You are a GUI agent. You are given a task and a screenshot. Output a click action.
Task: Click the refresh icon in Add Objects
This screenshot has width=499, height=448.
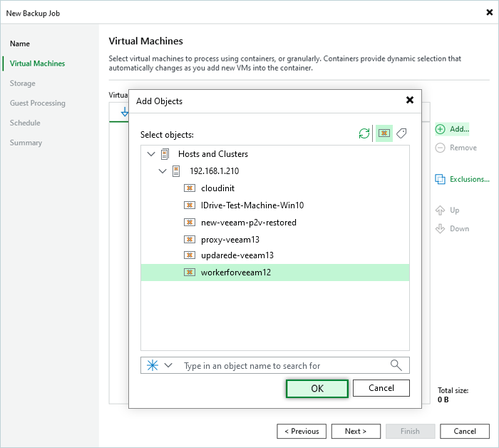click(364, 133)
